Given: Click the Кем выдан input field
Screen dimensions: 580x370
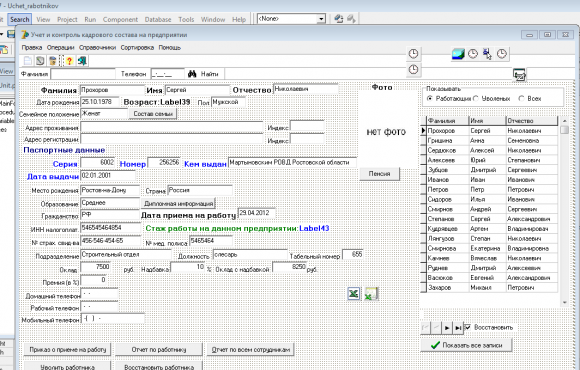Looking at the screenshot, I should [292, 162].
